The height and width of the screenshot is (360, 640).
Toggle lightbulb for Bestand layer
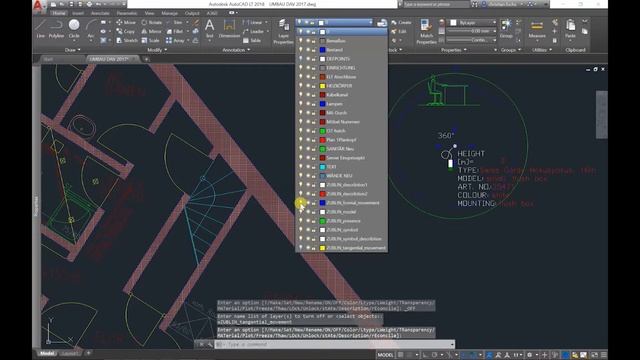[301, 50]
